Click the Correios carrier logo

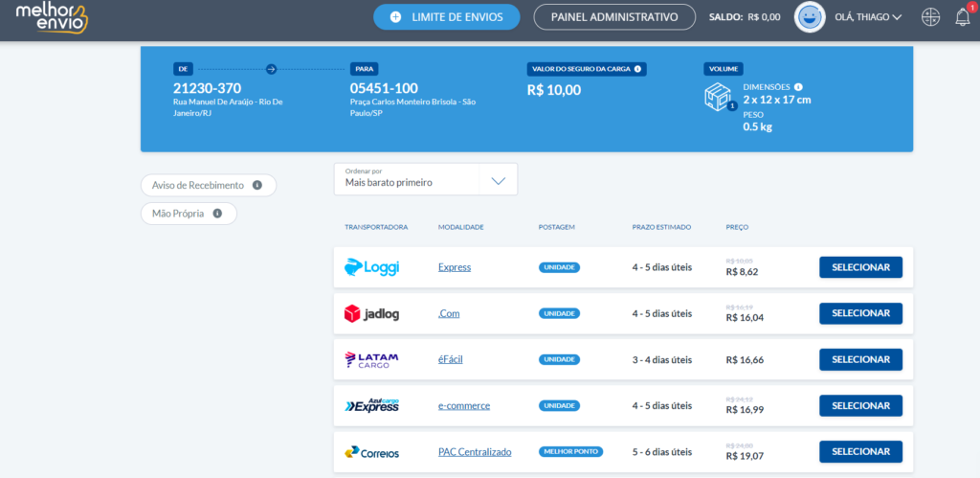coord(371,452)
